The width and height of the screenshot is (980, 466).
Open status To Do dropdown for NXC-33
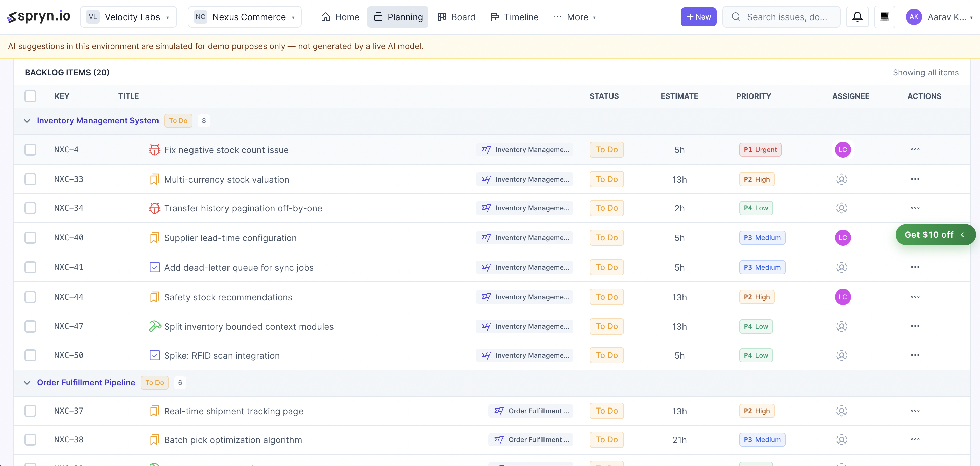pyautogui.click(x=606, y=179)
